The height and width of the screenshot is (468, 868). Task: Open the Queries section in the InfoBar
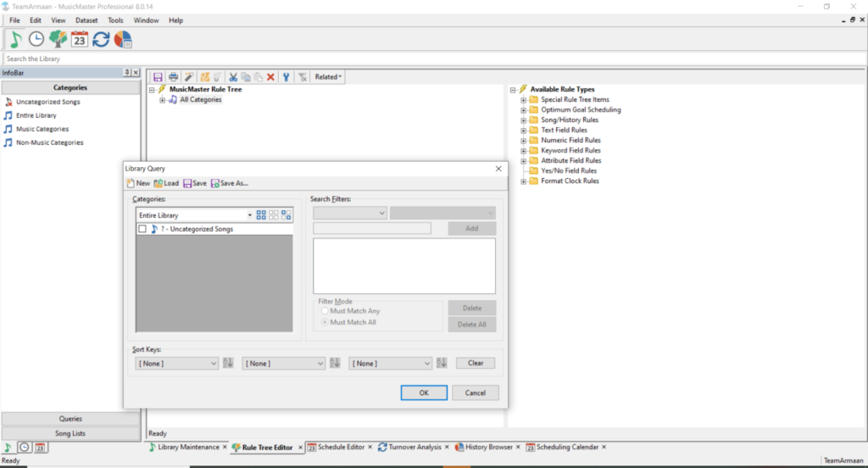70,419
